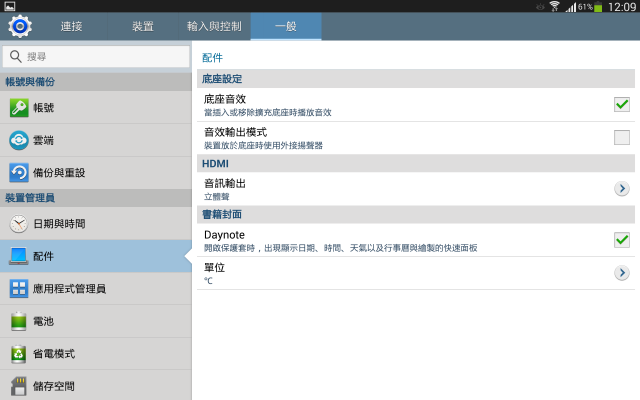Image resolution: width=640 pixels, height=400 pixels.
Task: Open the 儲存空間 SD card icon
Action: tap(19, 387)
